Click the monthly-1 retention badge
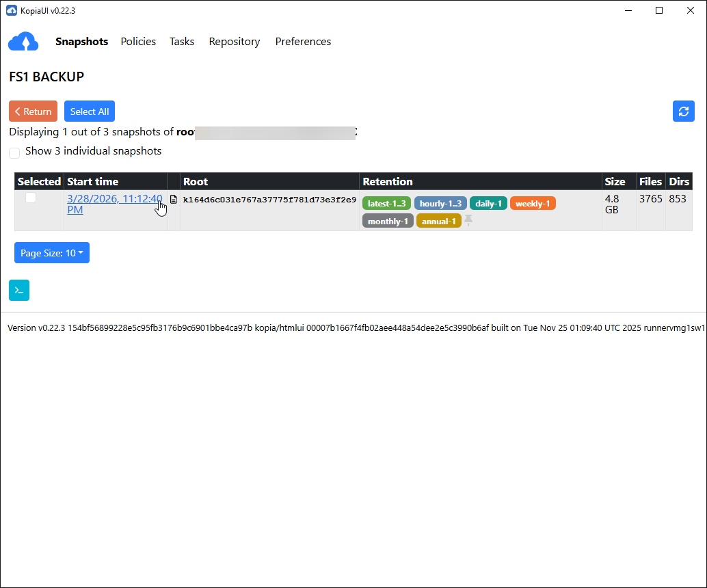The height and width of the screenshot is (588, 707). tap(387, 221)
